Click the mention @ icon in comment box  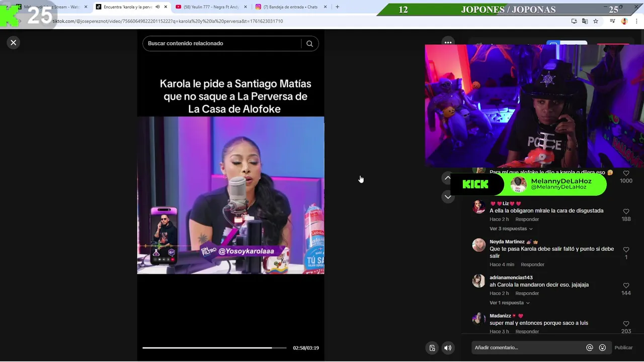590,348
